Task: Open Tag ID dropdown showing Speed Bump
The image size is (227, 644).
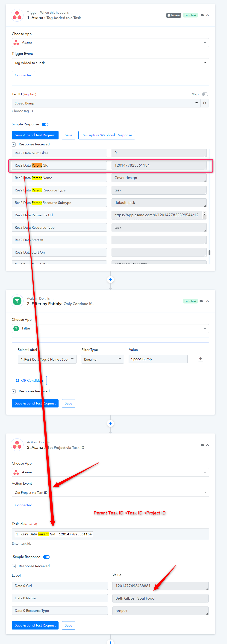Action: tap(106, 103)
